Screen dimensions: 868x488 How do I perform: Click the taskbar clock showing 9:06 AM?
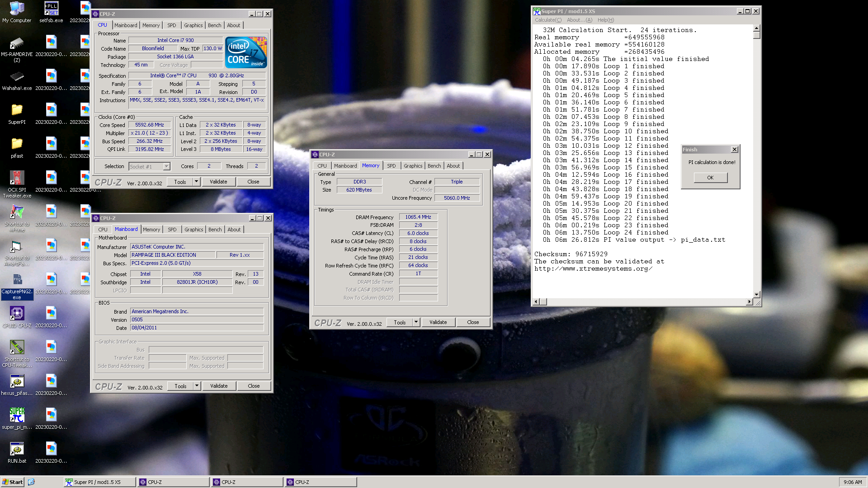point(853,482)
